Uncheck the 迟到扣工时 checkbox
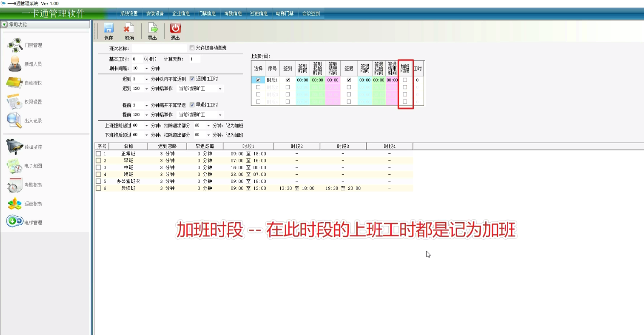 pos(192,79)
